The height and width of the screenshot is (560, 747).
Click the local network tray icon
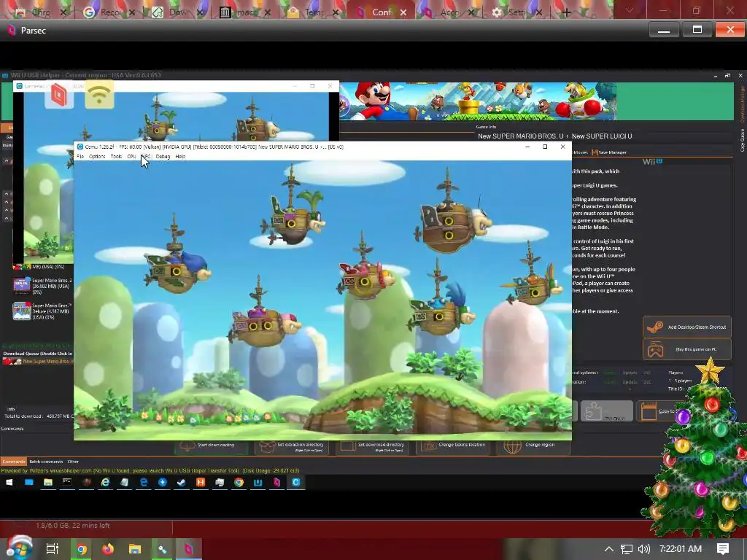(x=627, y=549)
